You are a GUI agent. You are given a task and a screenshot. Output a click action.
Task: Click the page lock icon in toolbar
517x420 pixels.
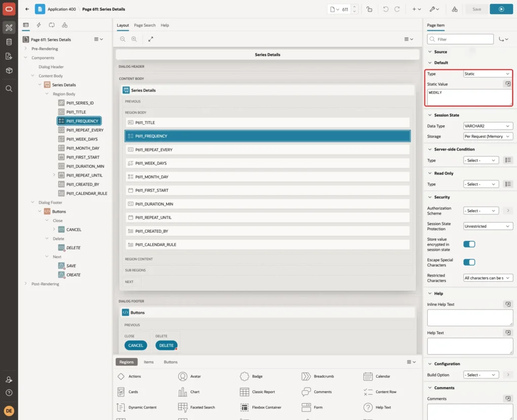pos(369,9)
